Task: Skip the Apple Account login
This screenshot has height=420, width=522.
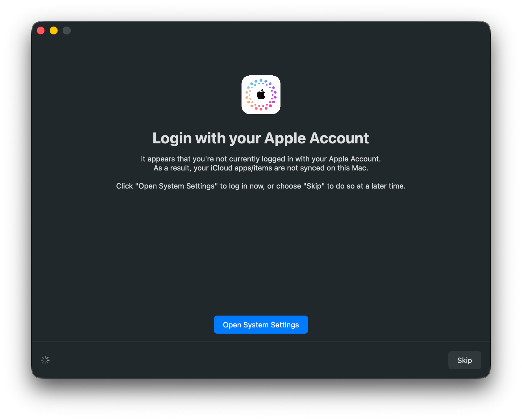Action: click(x=464, y=360)
